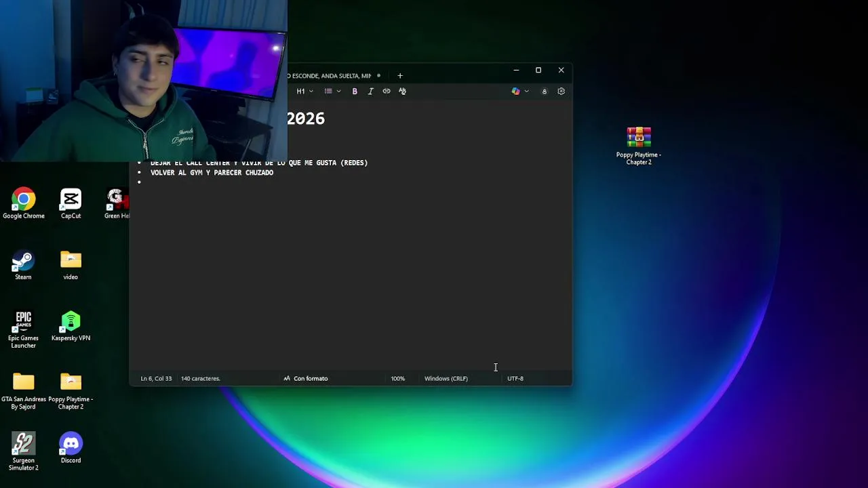Click the 'Con formato' status bar toggle
Image resolution: width=868 pixels, height=488 pixels.
(x=305, y=379)
